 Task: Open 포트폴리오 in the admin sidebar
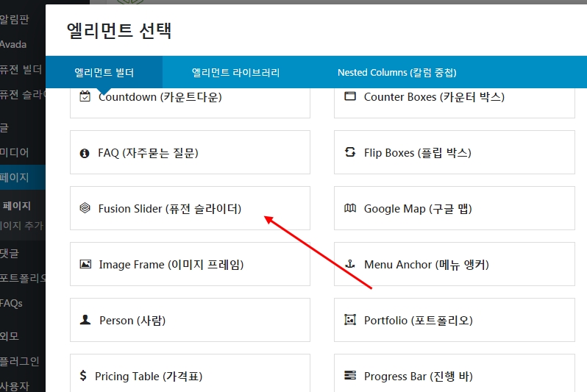click(x=23, y=278)
